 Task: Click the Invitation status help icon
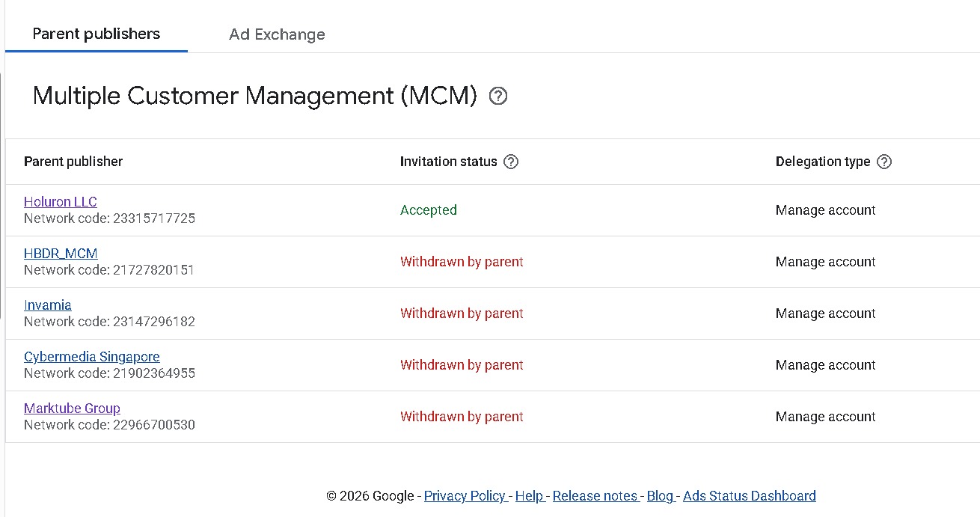511,162
